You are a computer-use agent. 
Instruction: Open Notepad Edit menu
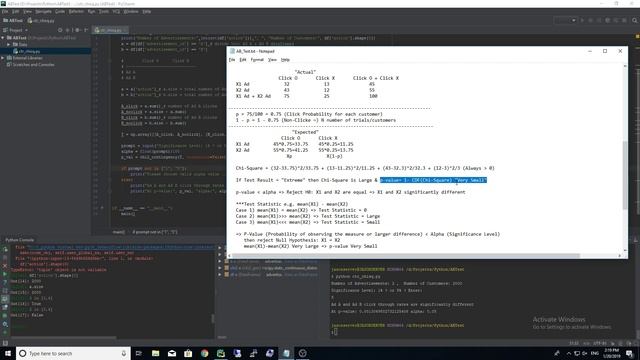(x=243, y=60)
